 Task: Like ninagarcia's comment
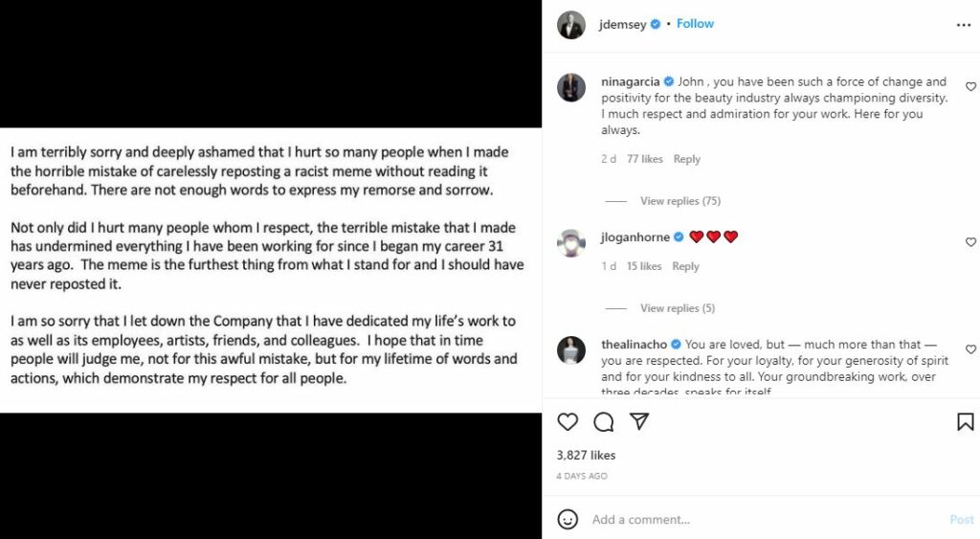coord(970,86)
